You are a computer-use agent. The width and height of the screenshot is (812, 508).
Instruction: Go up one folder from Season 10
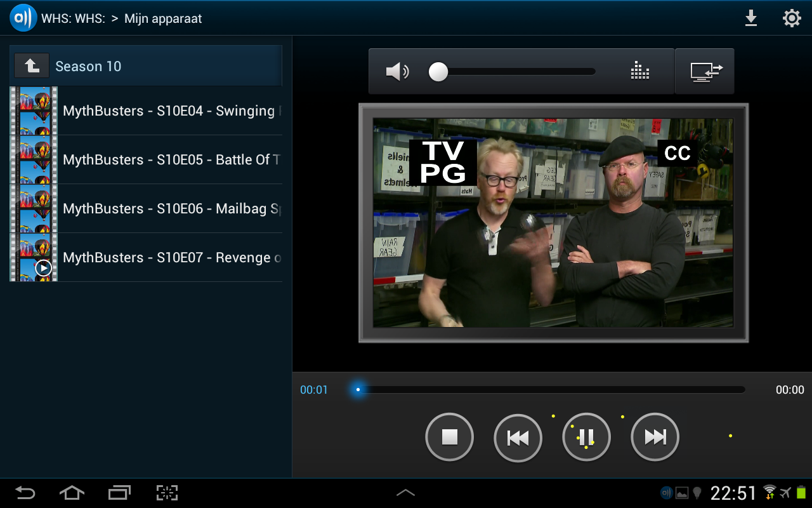pos(32,66)
